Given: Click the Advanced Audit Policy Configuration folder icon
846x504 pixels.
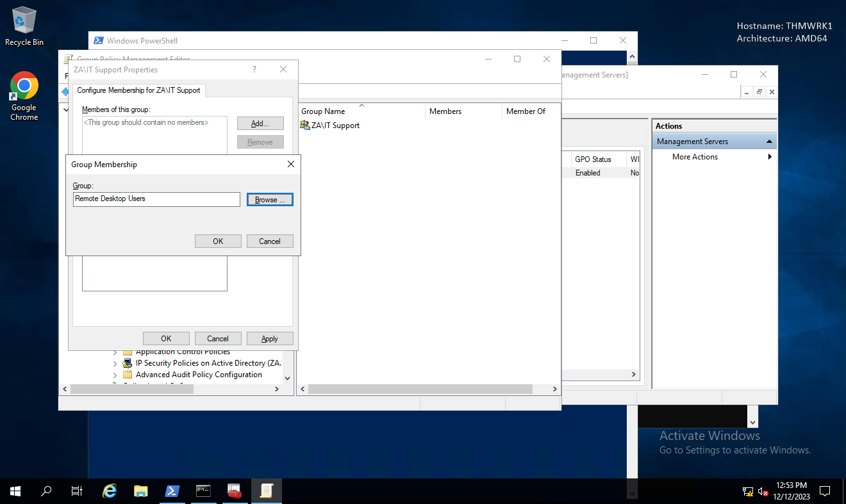Looking at the screenshot, I should 128,375.
